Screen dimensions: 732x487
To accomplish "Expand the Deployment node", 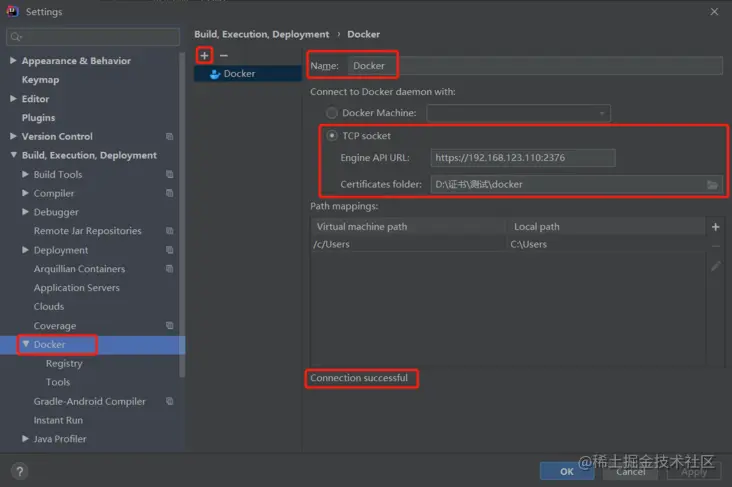I will [25, 250].
